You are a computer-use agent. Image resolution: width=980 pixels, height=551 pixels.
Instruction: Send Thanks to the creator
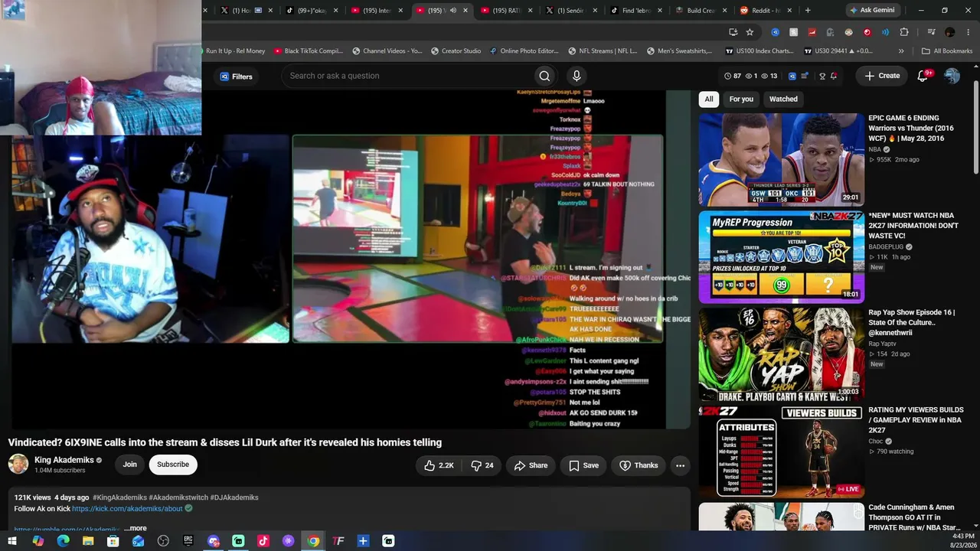tap(639, 465)
